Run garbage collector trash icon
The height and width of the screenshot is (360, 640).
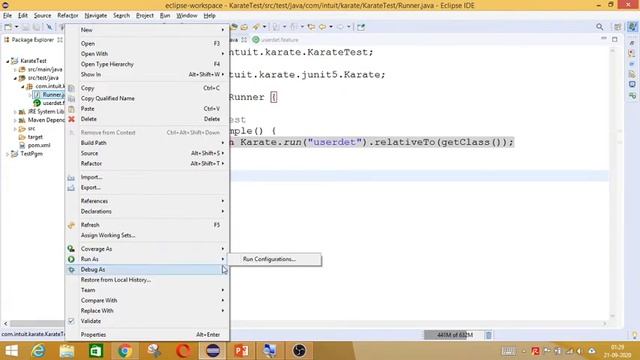(489, 335)
